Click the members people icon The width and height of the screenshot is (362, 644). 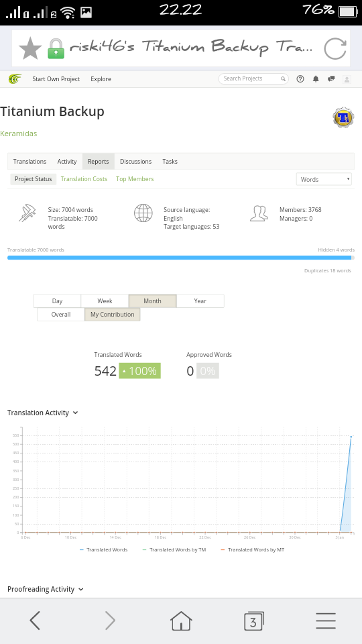pyautogui.click(x=259, y=213)
